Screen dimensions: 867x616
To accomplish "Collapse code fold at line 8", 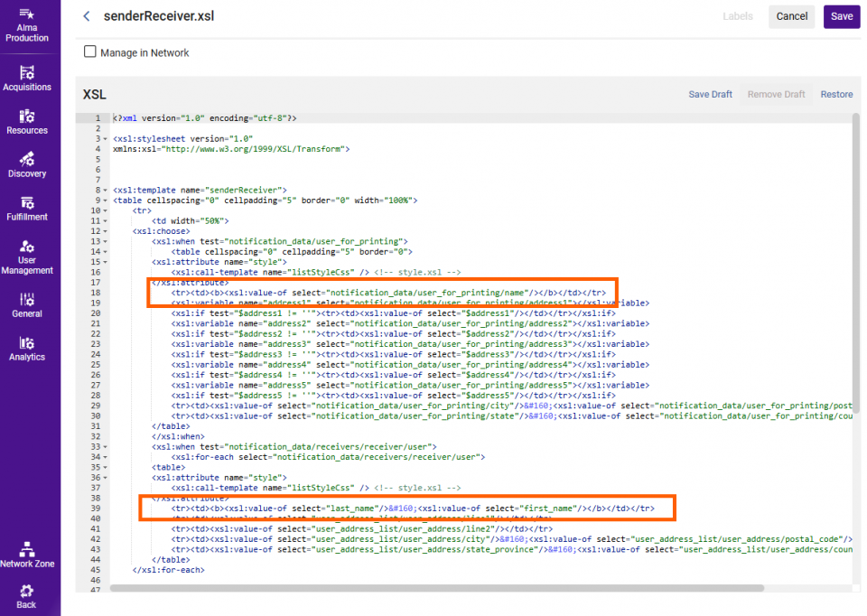I will pyautogui.click(x=105, y=191).
